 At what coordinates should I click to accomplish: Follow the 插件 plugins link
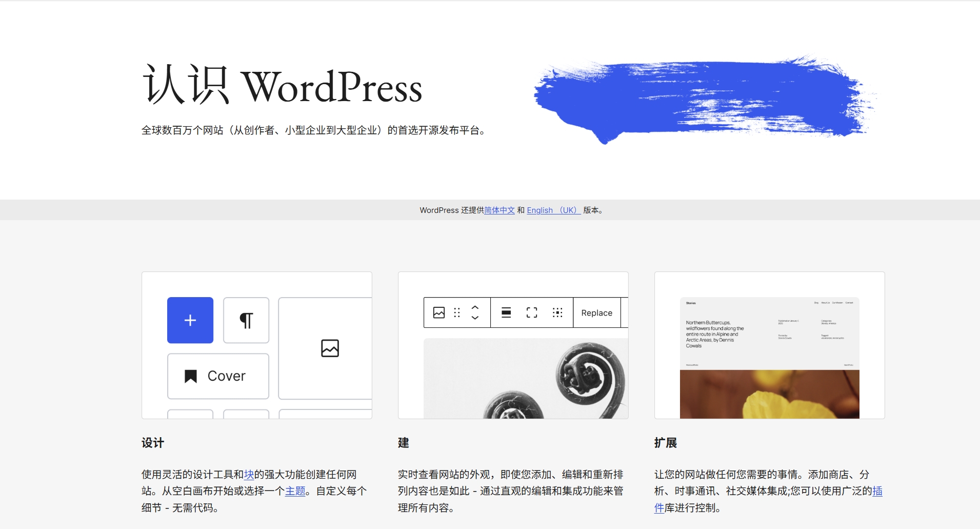pyautogui.click(x=877, y=491)
